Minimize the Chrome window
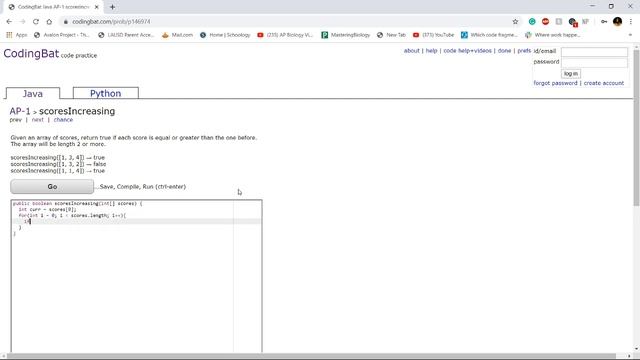Screen dimensions: 640x360 tap(592, 7)
